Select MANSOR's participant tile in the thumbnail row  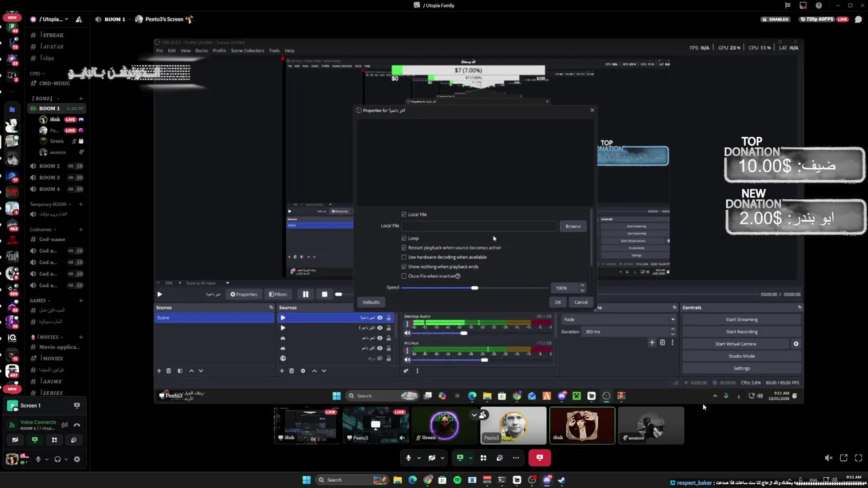click(x=651, y=426)
